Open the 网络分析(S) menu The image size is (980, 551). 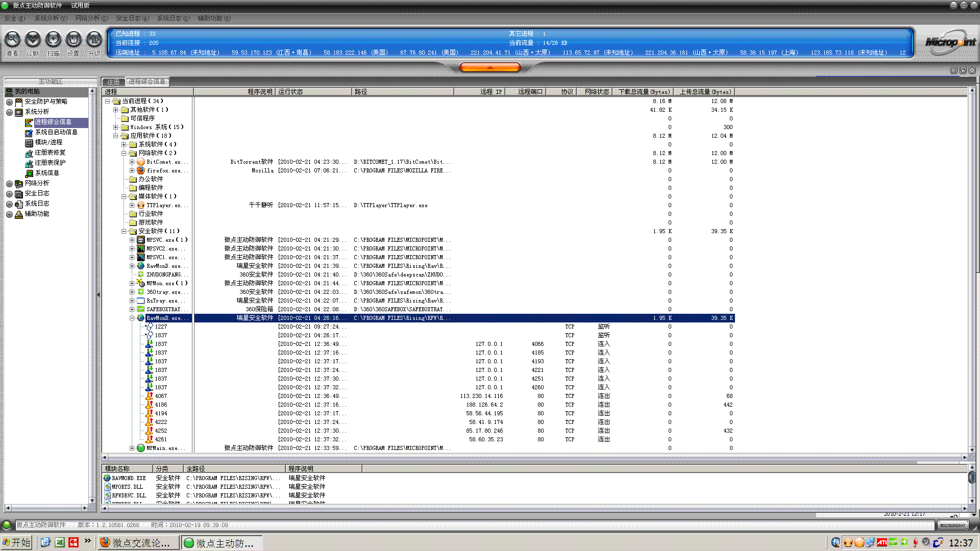pyautogui.click(x=91, y=18)
